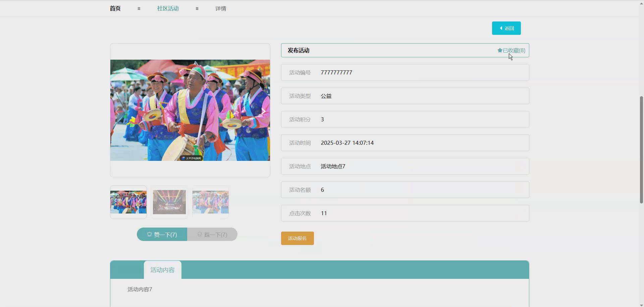Select the stage lights thumbnail
Screen dimensions: 644x307
(x=169, y=202)
